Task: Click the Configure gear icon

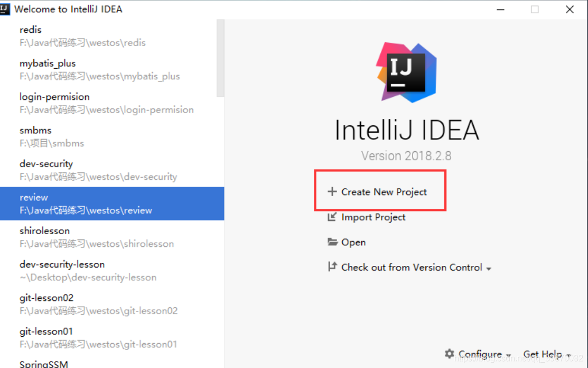Action: point(449,353)
